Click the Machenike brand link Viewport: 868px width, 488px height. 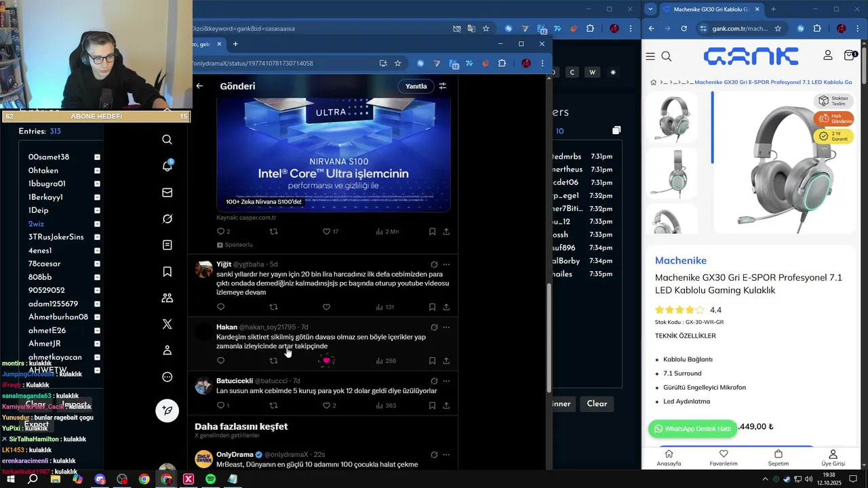681,260
